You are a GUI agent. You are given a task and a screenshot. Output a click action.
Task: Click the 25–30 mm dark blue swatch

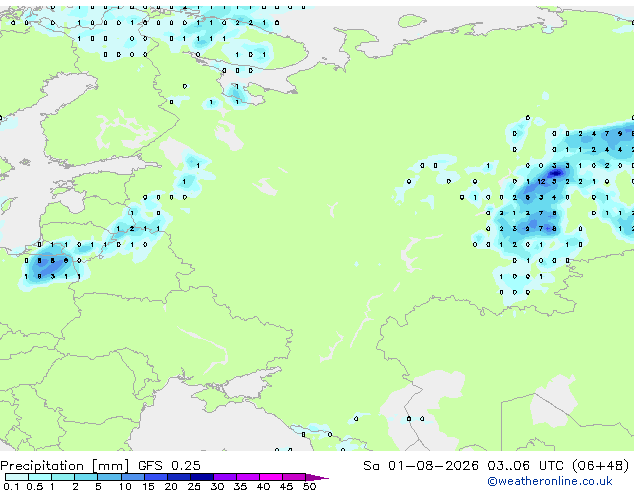click(202, 477)
